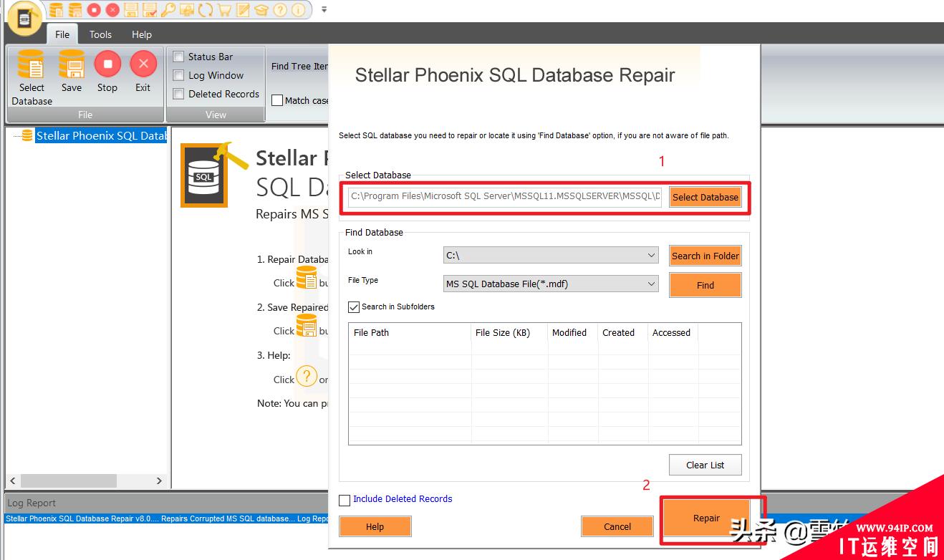Click the monitor Transfer License icon
Viewport: 944px width, 560px height.
click(187, 10)
